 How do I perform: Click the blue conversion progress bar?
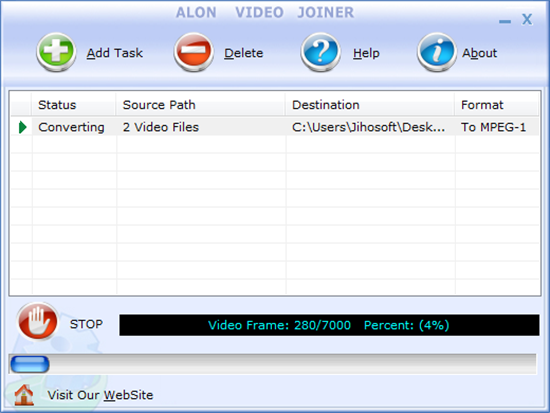[273, 364]
